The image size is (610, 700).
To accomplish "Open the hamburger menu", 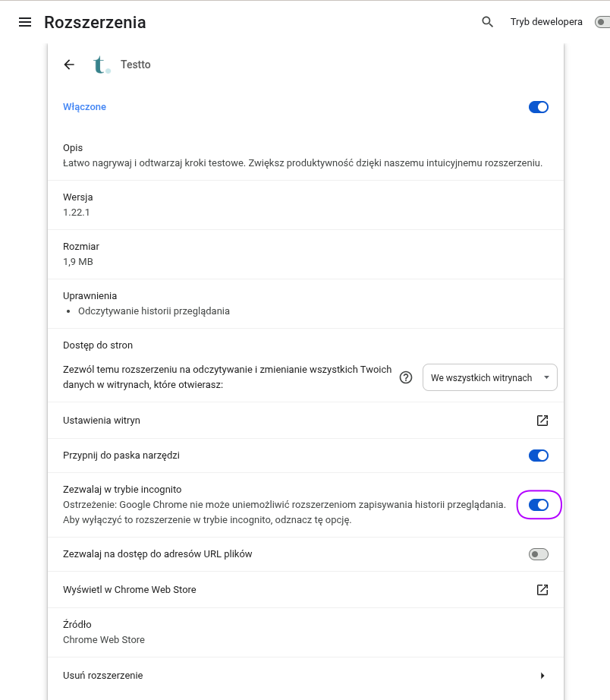I will coord(25,22).
